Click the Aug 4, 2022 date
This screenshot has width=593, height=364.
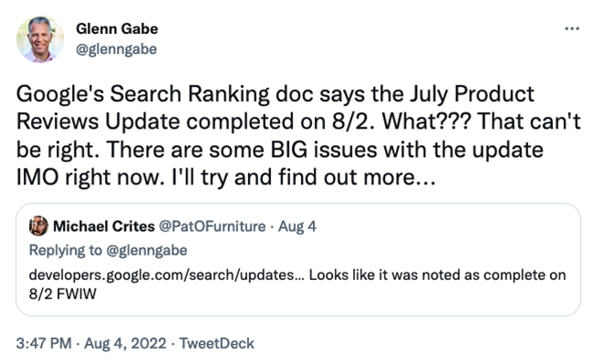click(x=125, y=343)
